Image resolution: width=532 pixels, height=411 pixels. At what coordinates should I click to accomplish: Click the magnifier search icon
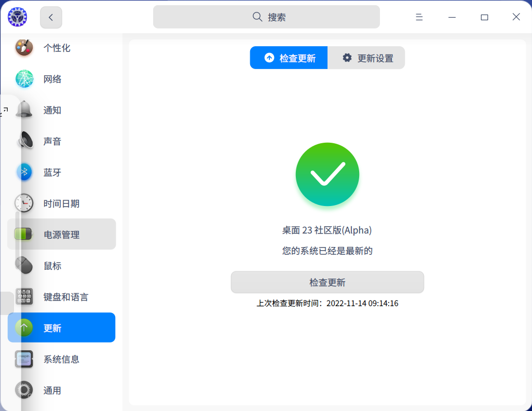(257, 17)
